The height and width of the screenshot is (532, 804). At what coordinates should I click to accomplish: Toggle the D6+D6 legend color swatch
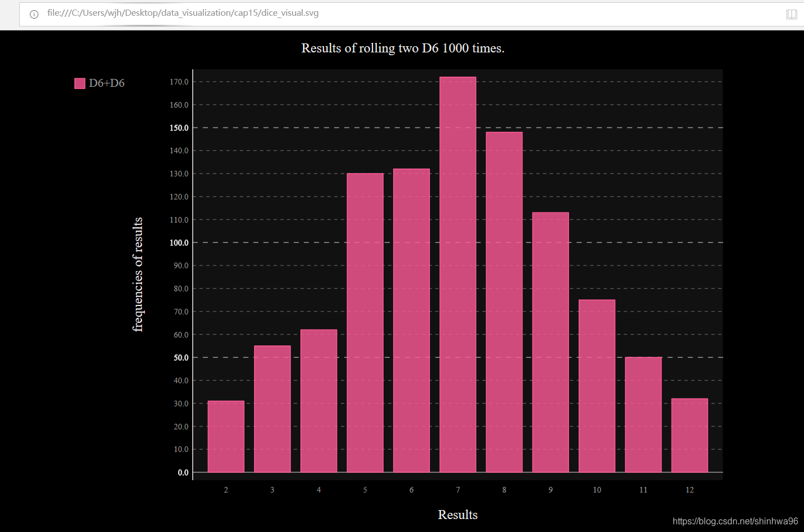click(x=79, y=83)
